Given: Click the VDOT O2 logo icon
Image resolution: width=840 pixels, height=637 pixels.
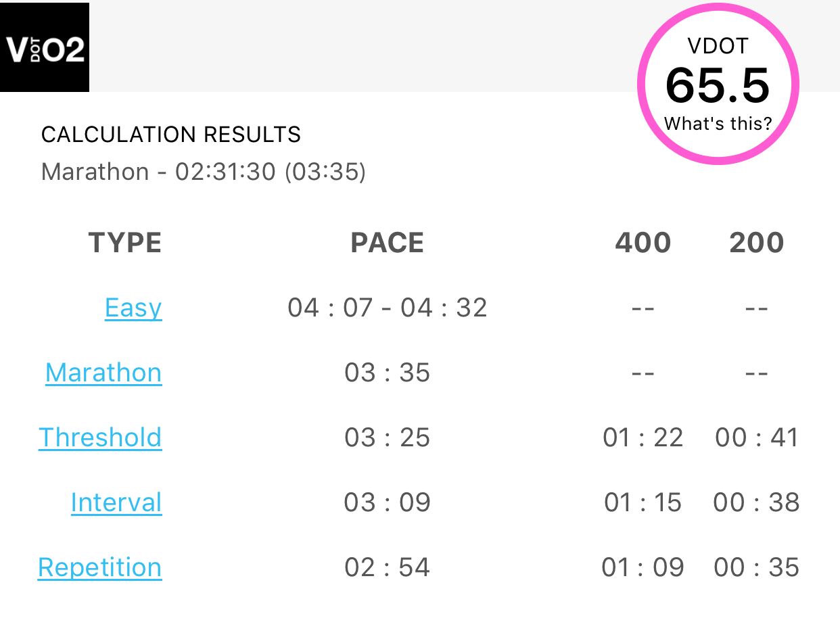Looking at the screenshot, I should (x=45, y=47).
